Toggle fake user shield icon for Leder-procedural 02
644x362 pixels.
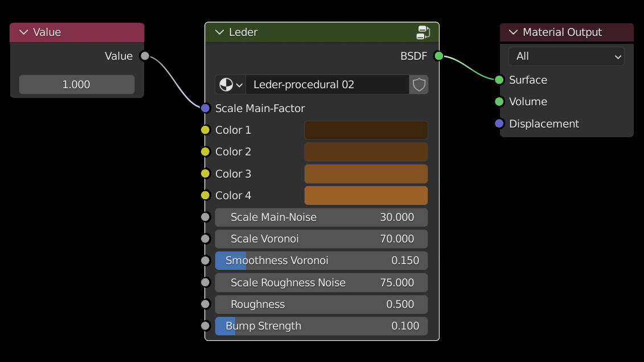(419, 85)
